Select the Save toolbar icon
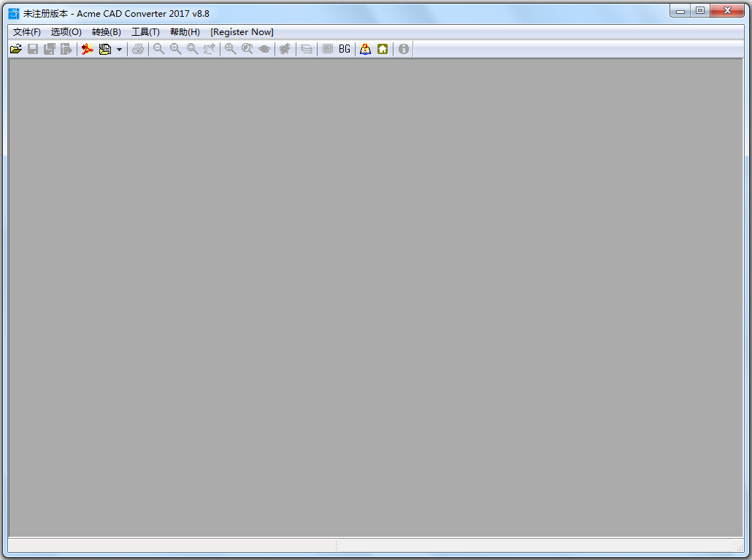The height and width of the screenshot is (560, 752). tap(32, 49)
